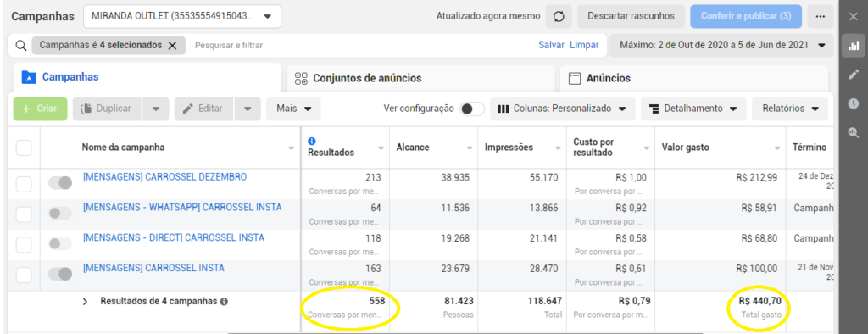868x334 pixels.
Task: Click the magnifier inspect icon in sidebar
Action: pyautogui.click(x=853, y=132)
